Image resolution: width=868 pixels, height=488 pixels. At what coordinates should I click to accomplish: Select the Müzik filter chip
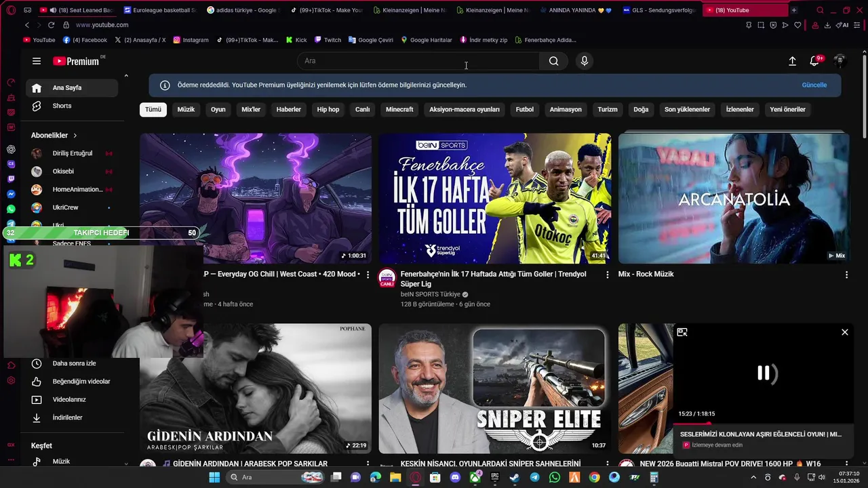pyautogui.click(x=186, y=110)
